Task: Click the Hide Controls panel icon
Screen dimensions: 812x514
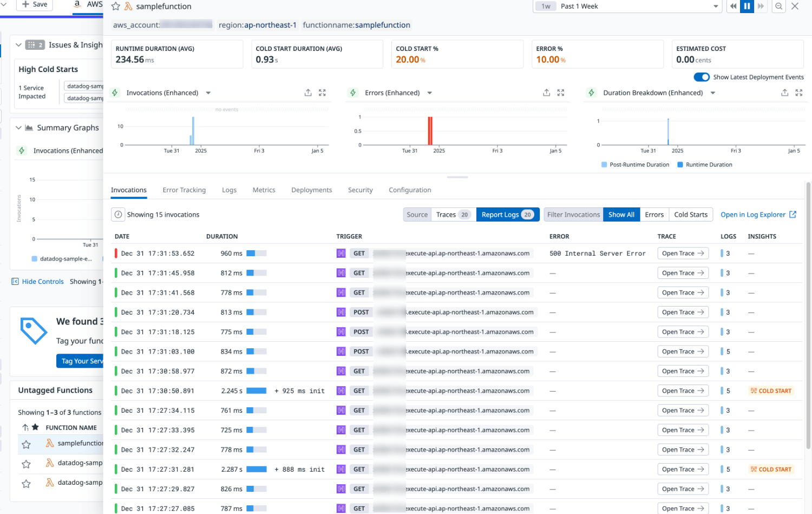Action: 15,282
